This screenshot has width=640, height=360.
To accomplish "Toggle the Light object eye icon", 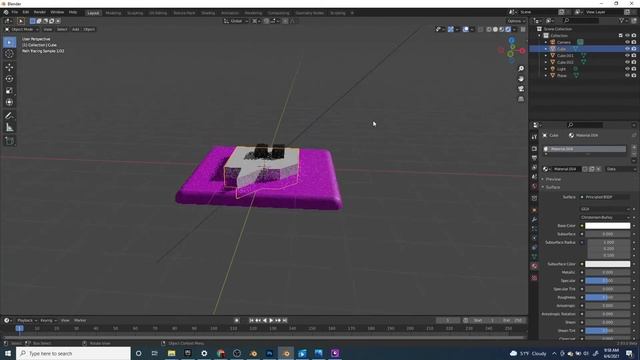I will coord(627,69).
